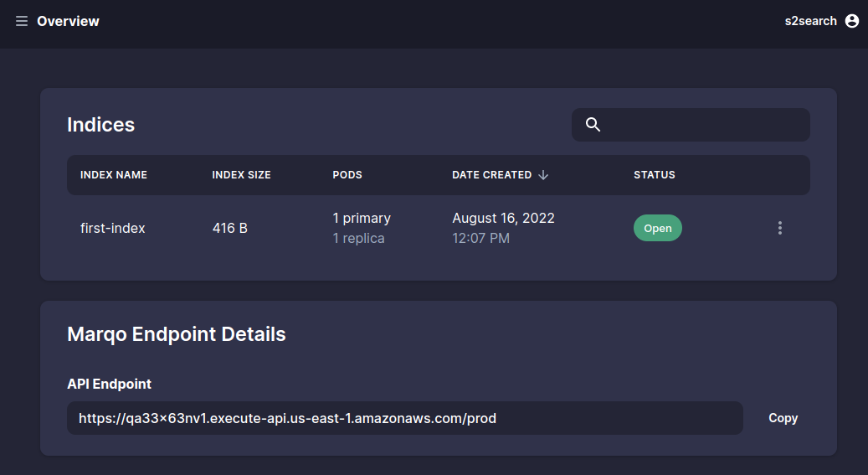Click the 12:07 PM time text
Viewport: 868px width, 475px height.
coord(480,238)
